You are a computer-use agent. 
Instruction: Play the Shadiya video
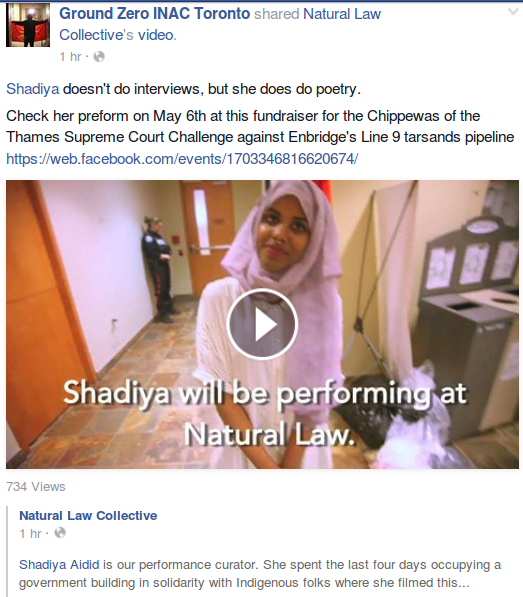[262, 324]
